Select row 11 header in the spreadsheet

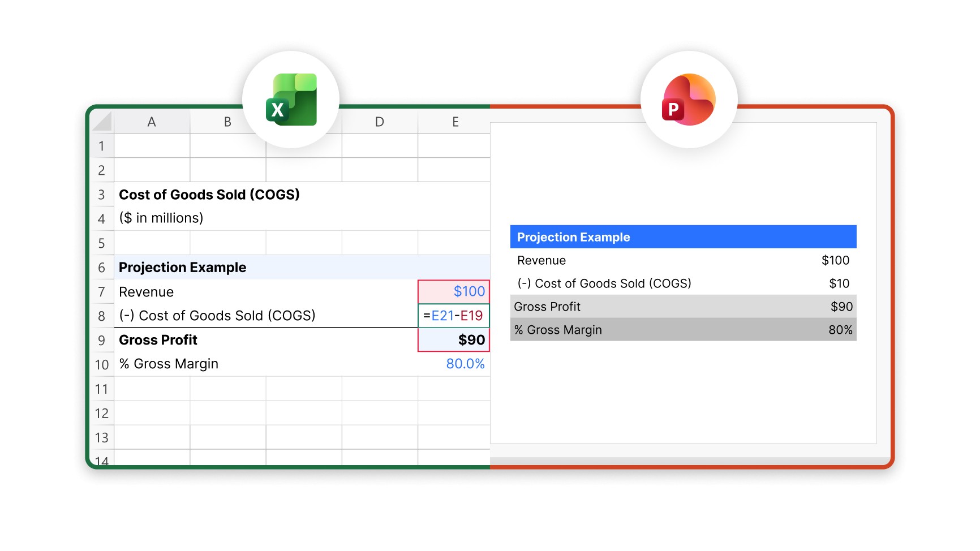point(102,389)
